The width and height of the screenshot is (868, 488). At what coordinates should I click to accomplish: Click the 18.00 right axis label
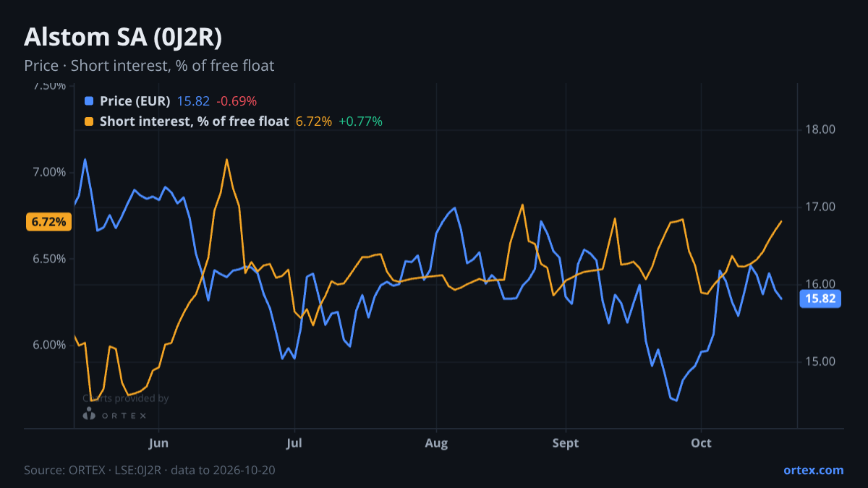(x=820, y=130)
